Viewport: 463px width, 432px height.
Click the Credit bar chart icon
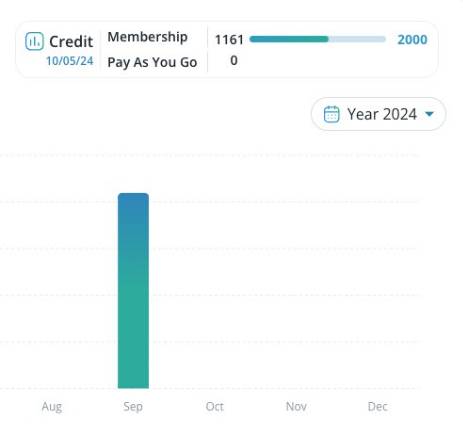point(34,41)
